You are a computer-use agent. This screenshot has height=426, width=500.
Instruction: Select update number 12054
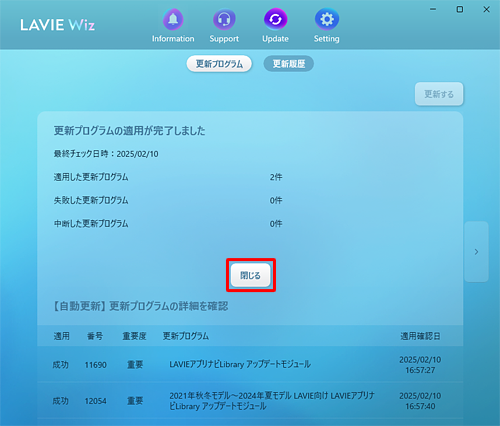point(96,401)
